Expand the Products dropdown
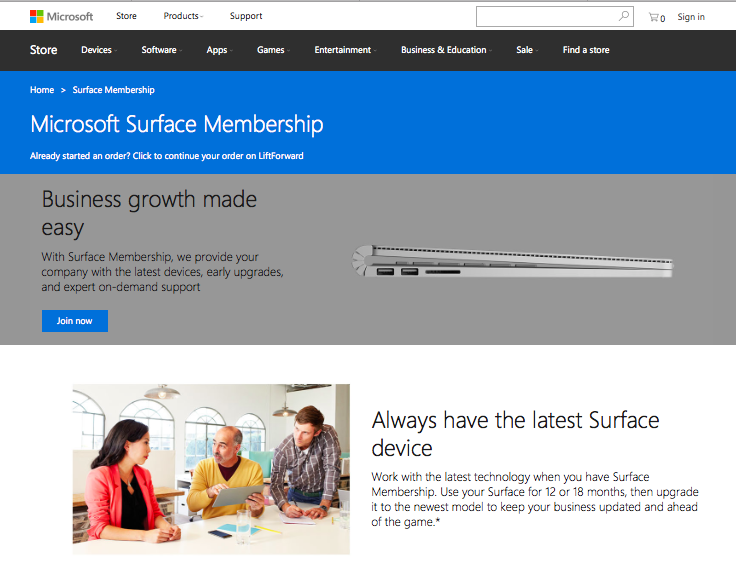Viewport: 736px width, 583px height. tap(183, 16)
